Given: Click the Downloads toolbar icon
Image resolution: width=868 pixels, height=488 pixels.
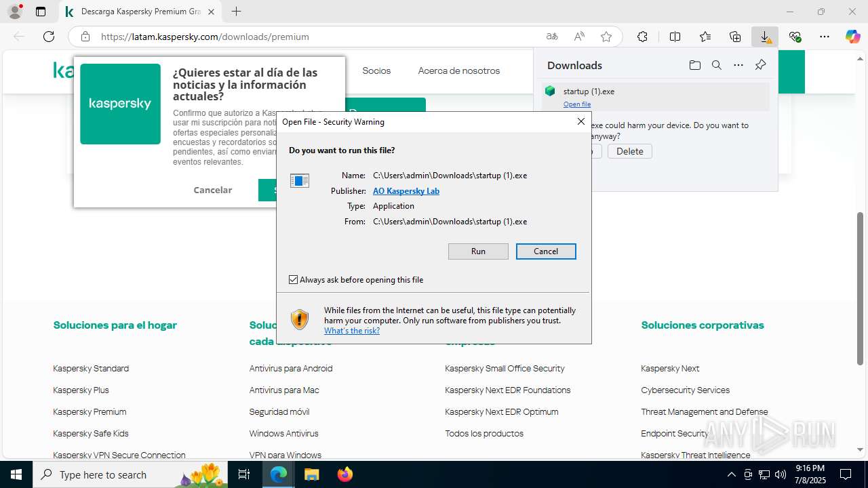Looking at the screenshot, I should pyautogui.click(x=765, y=37).
